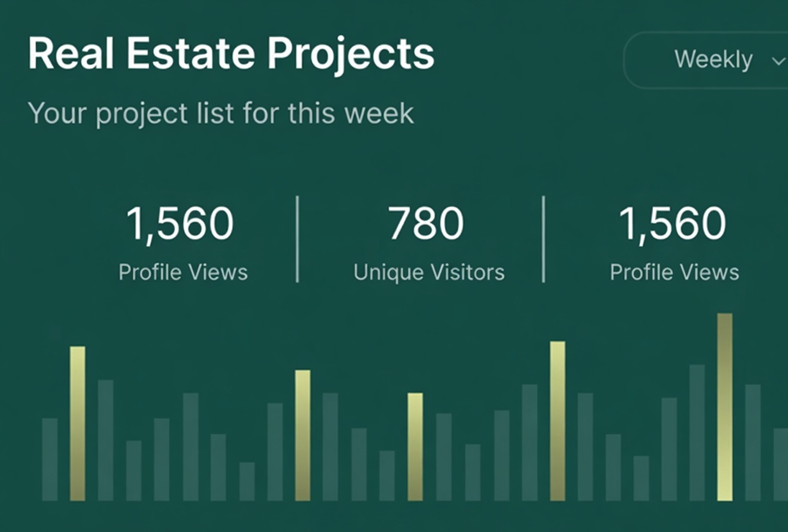Click the right Profile Views label
The image size is (788, 532).
click(674, 272)
